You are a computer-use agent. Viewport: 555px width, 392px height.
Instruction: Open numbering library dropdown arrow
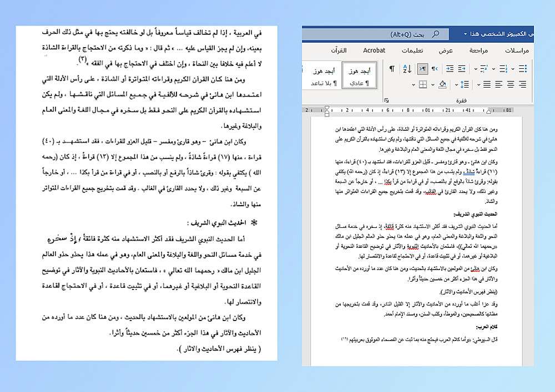(x=494, y=69)
